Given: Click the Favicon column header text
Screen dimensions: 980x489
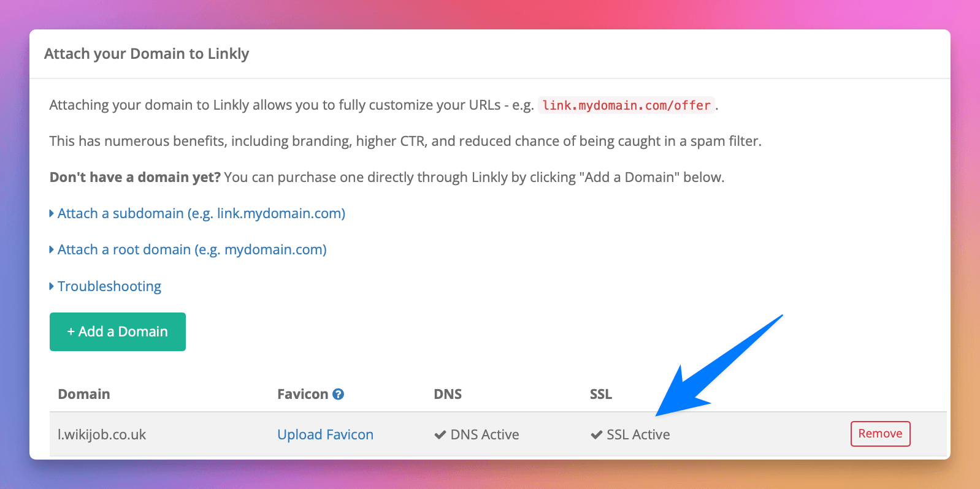Looking at the screenshot, I should (x=302, y=394).
